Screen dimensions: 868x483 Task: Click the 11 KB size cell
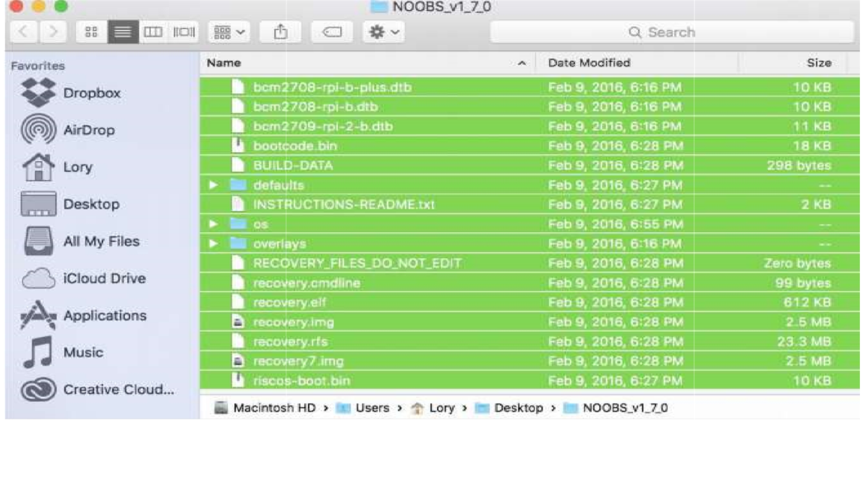[x=814, y=127]
